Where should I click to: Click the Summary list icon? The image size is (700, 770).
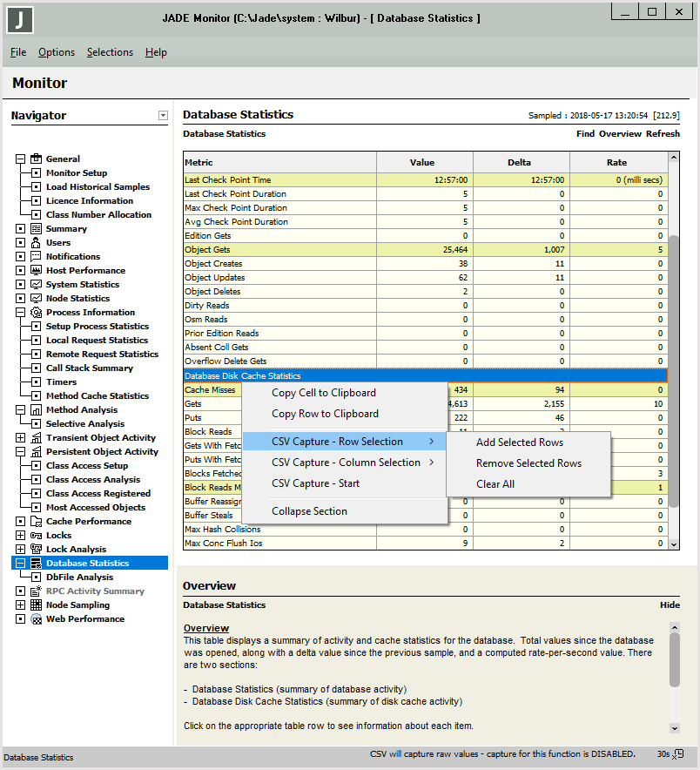(x=36, y=228)
